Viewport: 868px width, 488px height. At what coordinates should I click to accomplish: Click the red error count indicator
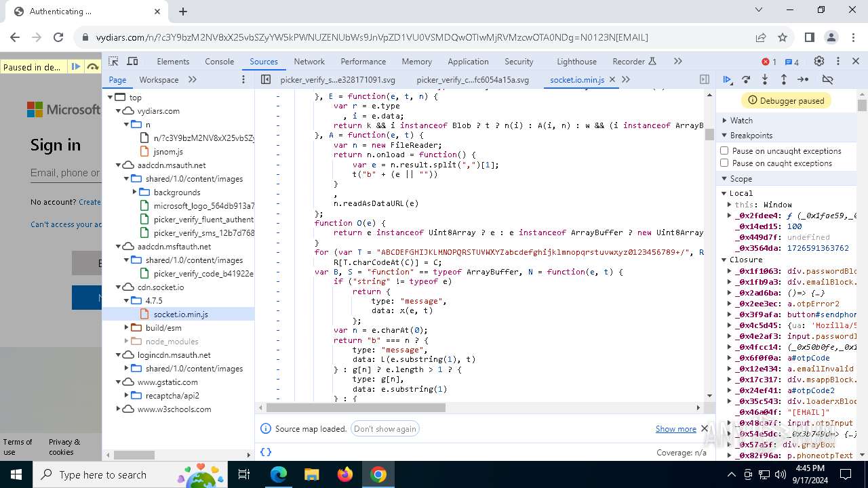pos(769,62)
